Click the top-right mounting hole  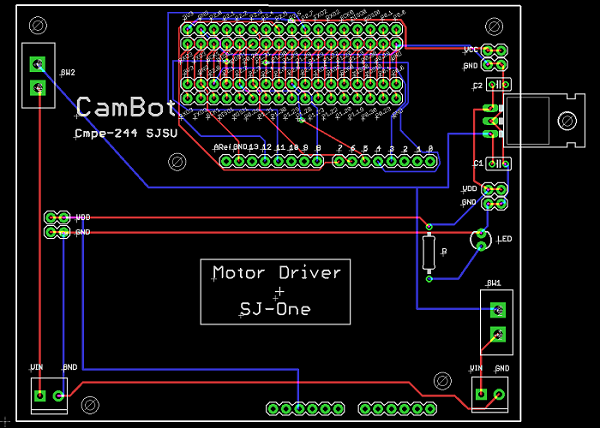pyautogui.click(x=494, y=26)
